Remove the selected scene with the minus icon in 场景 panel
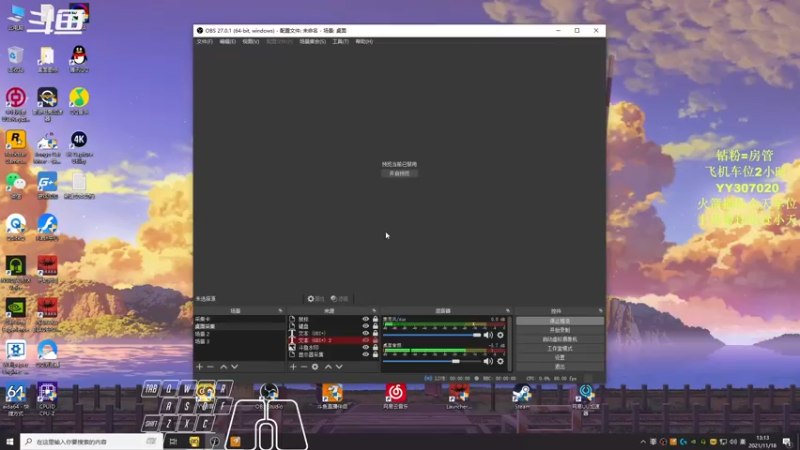The image size is (800, 450). 210,367
